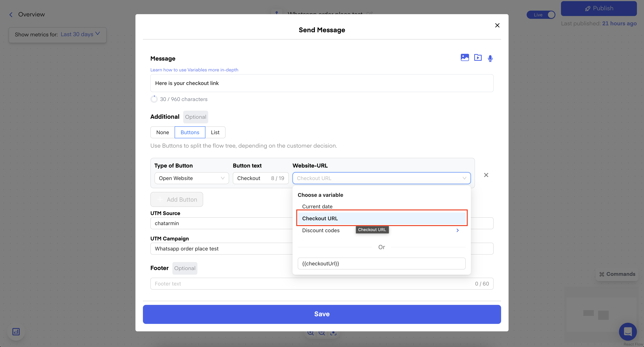Image resolution: width=644 pixels, height=347 pixels.
Task: Save the message settings
Action: tap(322, 314)
